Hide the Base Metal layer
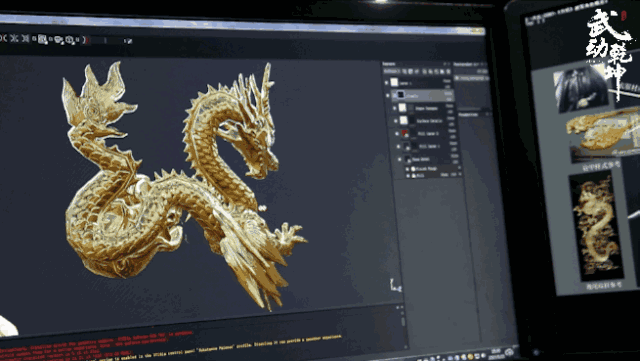This screenshot has width=640, height=361. pos(400,159)
